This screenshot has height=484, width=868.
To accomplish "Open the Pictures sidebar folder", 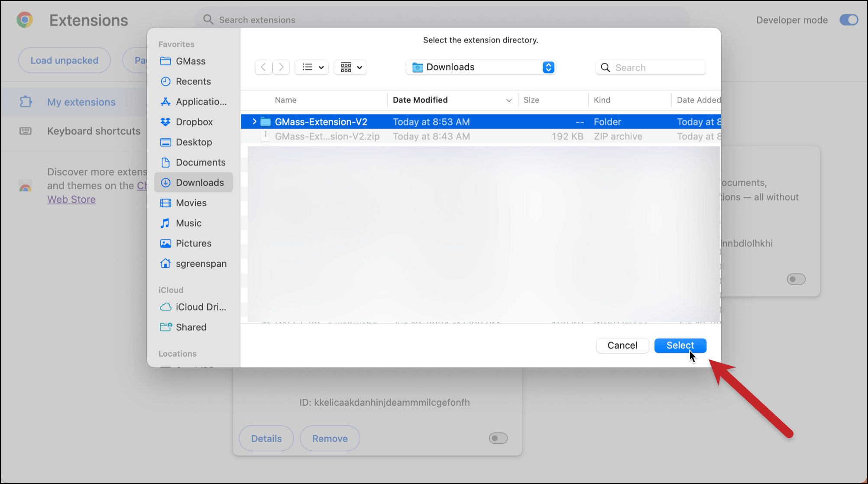I will point(185,243).
